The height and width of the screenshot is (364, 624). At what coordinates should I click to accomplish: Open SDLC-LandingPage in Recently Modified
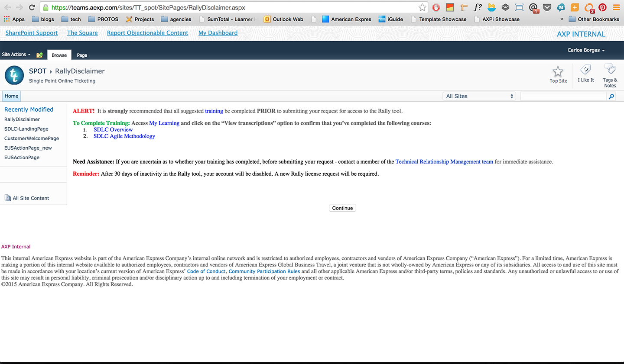coord(26,129)
